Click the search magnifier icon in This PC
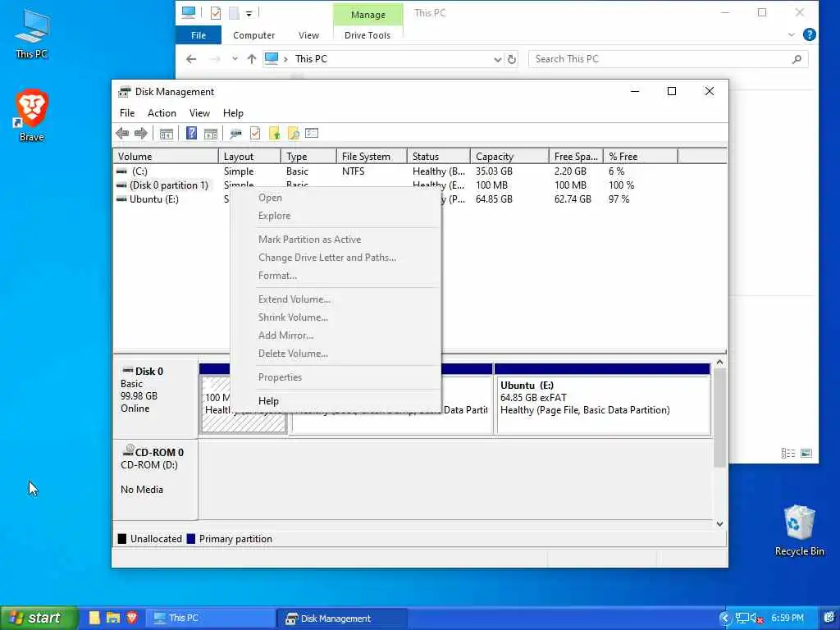The image size is (840, 630). 797,59
